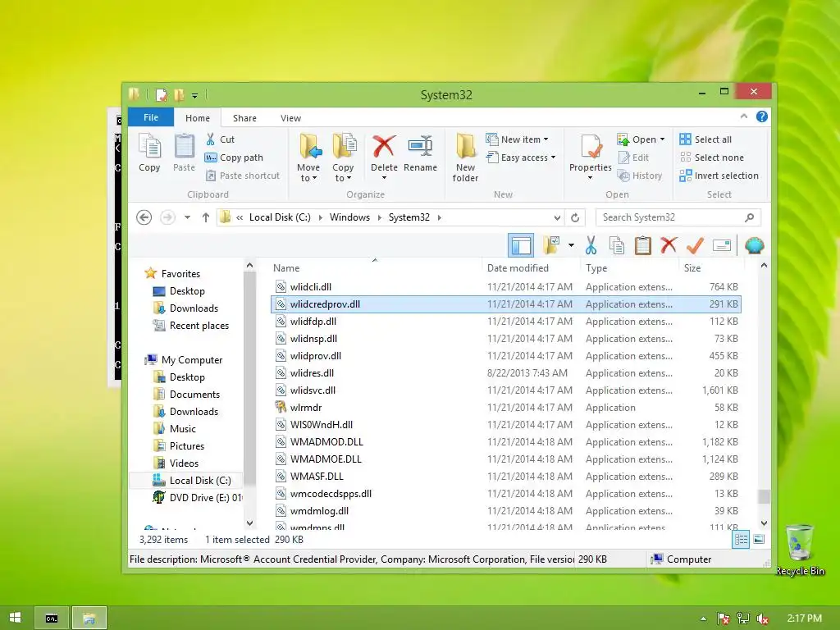The width and height of the screenshot is (840, 630).
Task: Click the scissors icon in lower toolbar
Action: tap(591, 246)
